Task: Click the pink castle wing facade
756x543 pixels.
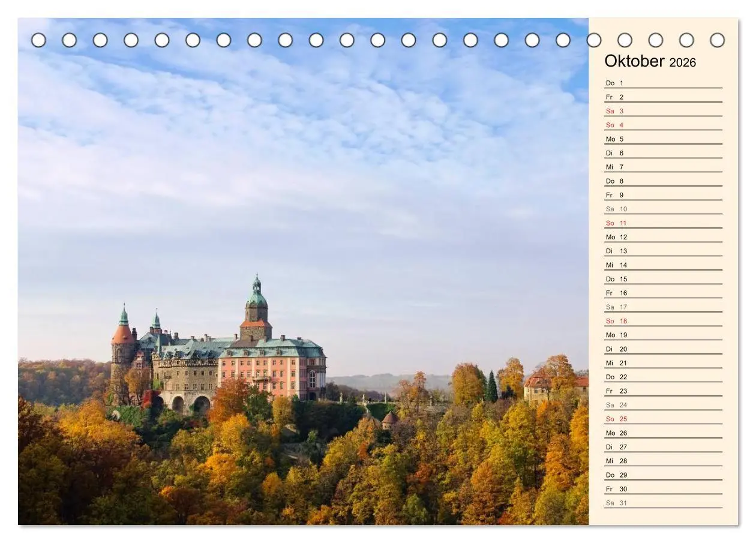Action: pos(272,377)
